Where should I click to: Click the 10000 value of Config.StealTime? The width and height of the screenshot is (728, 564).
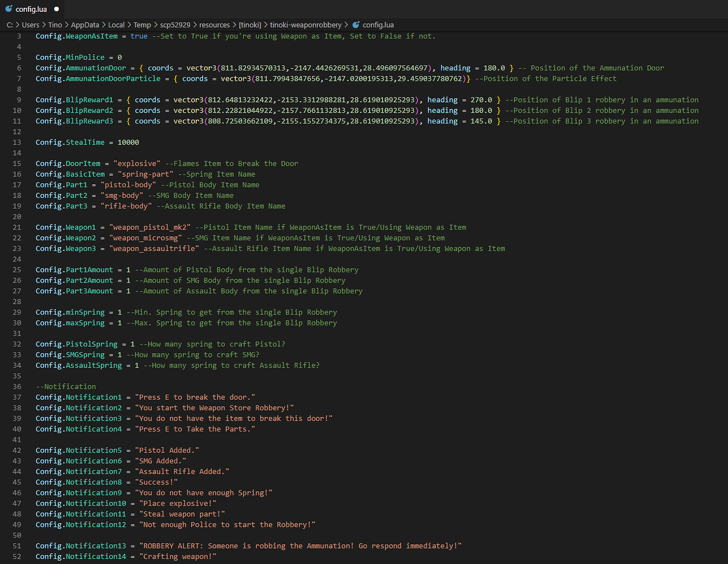coord(128,143)
